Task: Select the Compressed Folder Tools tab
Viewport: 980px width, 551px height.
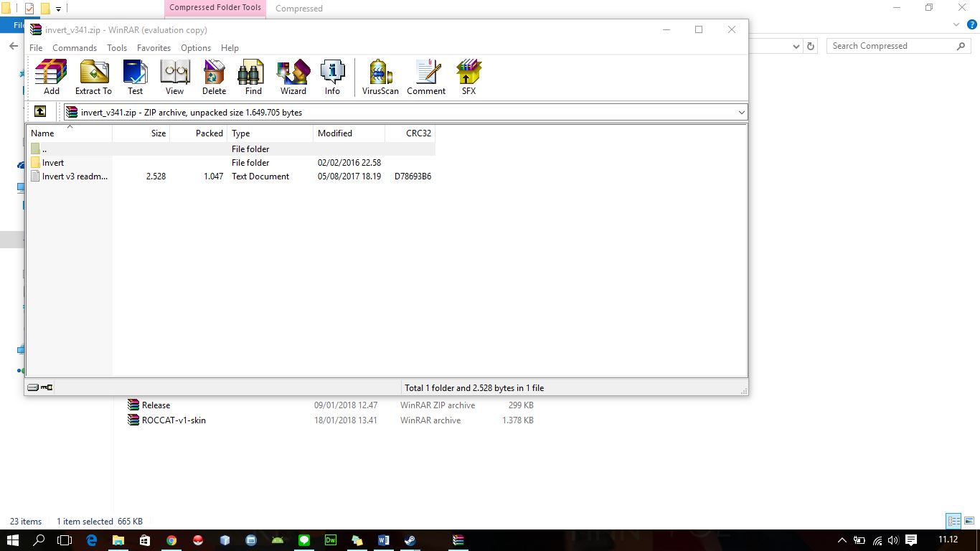Action: pos(215,8)
